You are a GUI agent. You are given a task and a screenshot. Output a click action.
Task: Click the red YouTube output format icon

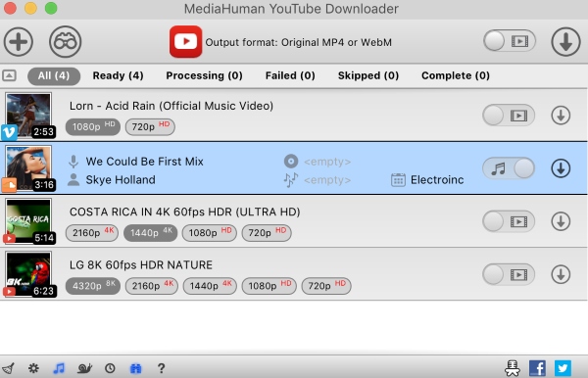(185, 41)
